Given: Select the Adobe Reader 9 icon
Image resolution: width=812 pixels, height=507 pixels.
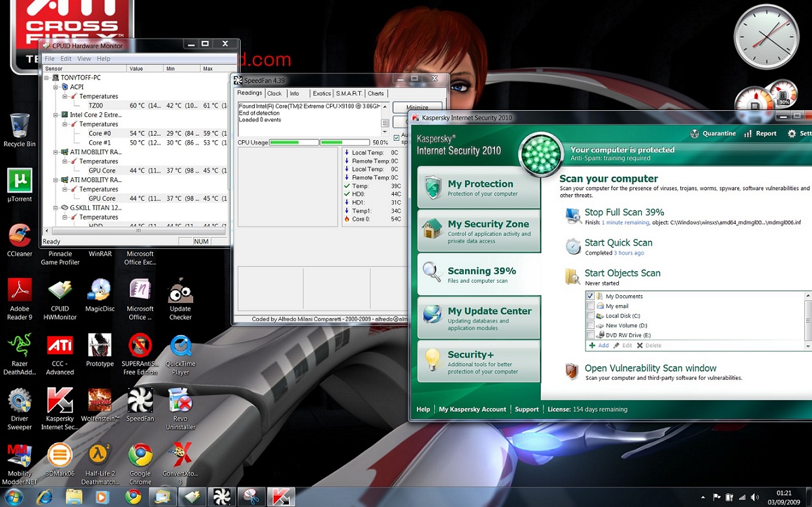Looking at the screenshot, I should (x=20, y=299).
